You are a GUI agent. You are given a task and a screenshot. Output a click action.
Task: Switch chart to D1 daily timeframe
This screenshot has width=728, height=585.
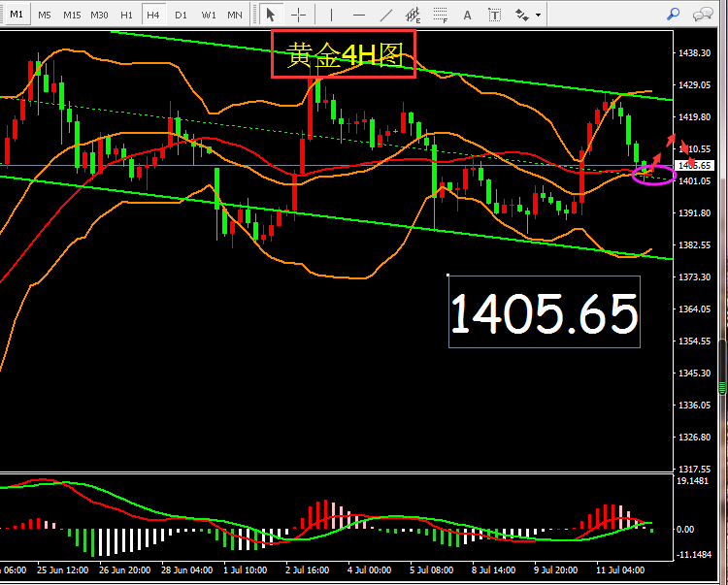coord(182,15)
